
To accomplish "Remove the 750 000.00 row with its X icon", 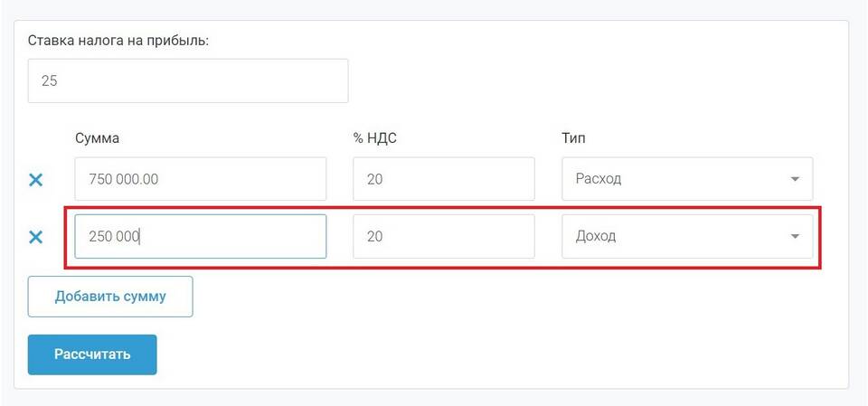I will pyautogui.click(x=35, y=179).
